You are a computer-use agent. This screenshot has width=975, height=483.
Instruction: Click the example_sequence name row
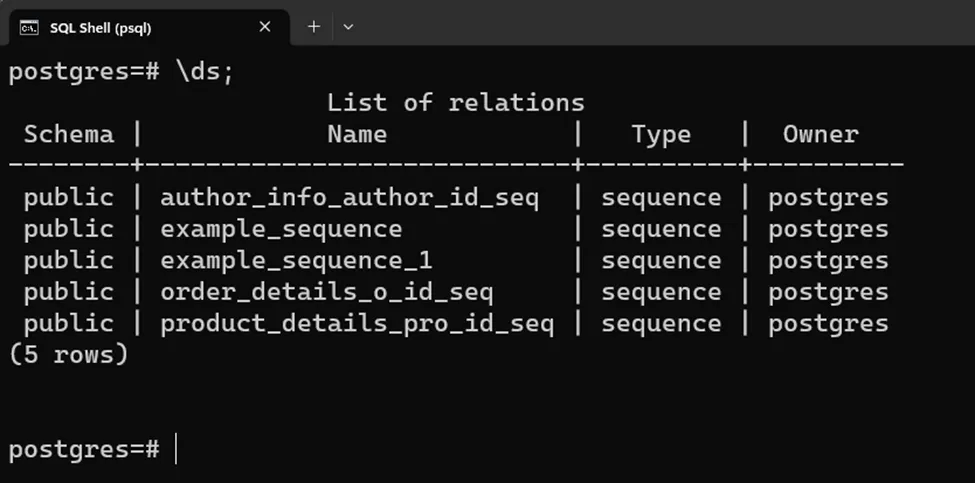[x=281, y=229]
